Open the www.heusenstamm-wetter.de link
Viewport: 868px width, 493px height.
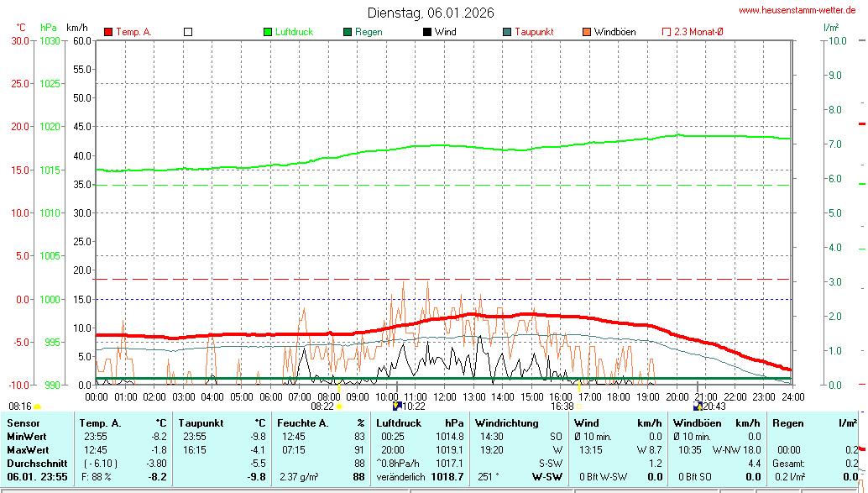tap(797, 10)
